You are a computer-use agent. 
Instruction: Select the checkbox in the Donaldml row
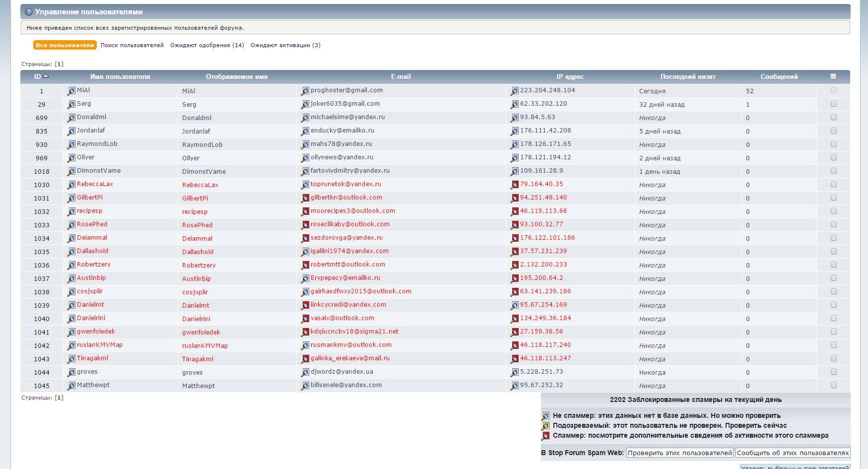tap(833, 117)
